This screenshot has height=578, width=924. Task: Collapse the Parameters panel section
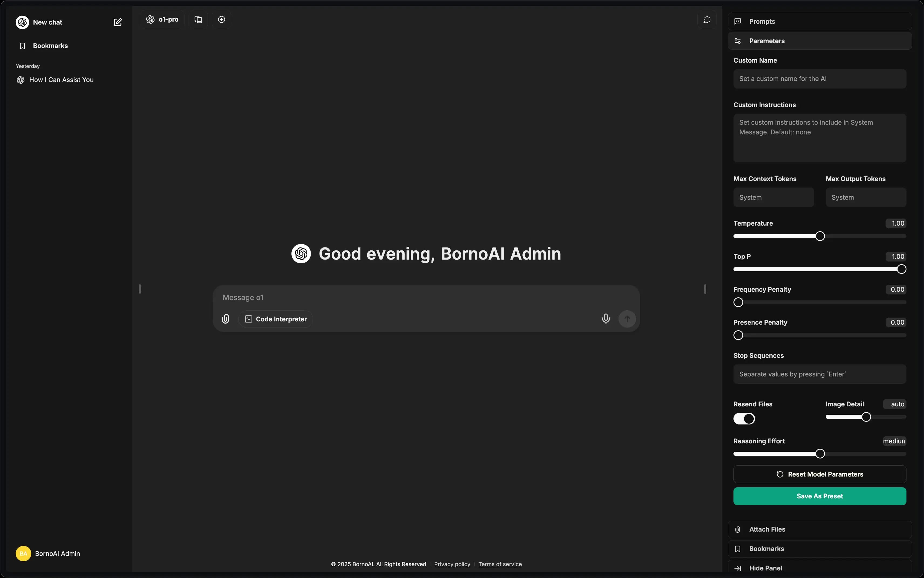coord(820,41)
